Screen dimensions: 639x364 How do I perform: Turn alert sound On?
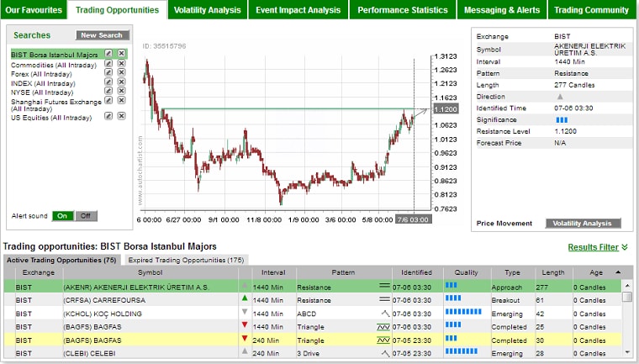click(63, 216)
